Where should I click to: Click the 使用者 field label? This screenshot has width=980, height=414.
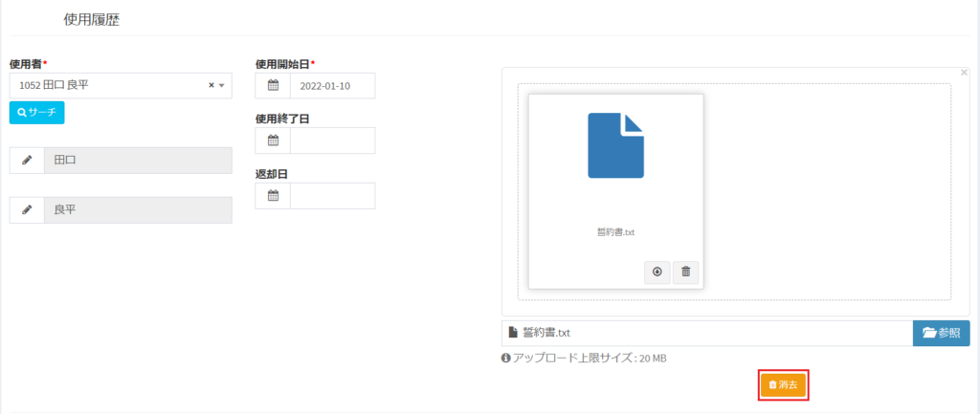pyautogui.click(x=26, y=64)
